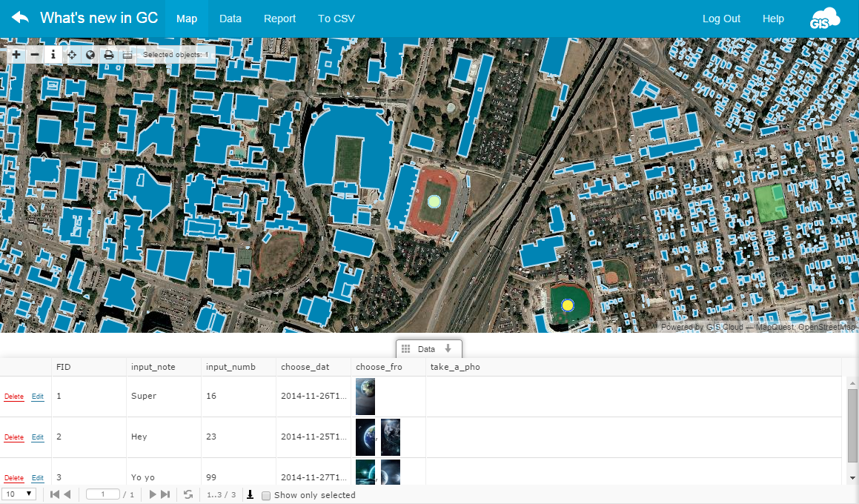Delete the Hey row
The image size is (859, 504).
coord(13,437)
